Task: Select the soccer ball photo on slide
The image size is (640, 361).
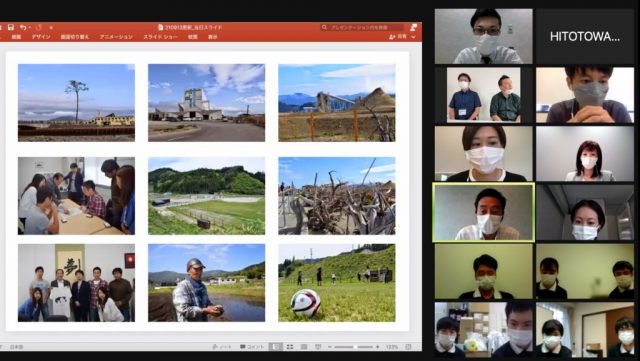Action: (337, 283)
